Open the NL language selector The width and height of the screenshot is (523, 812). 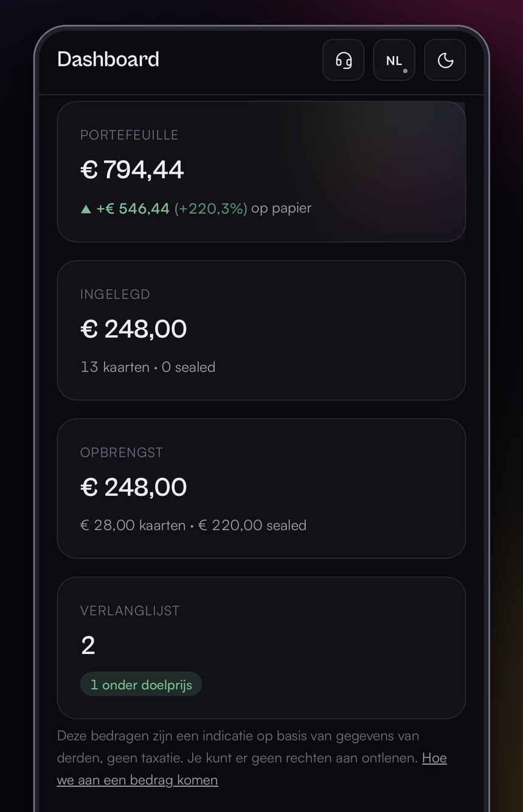point(394,60)
